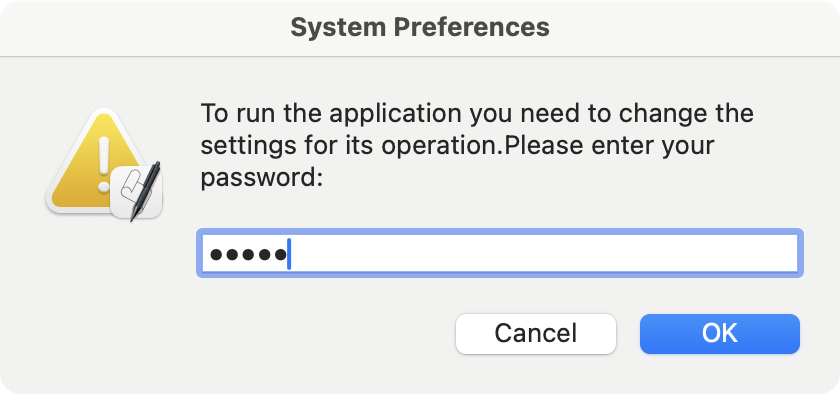Click the exclamation mark inside the triangle
Viewport: 840px width, 394px height.
[103, 164]
